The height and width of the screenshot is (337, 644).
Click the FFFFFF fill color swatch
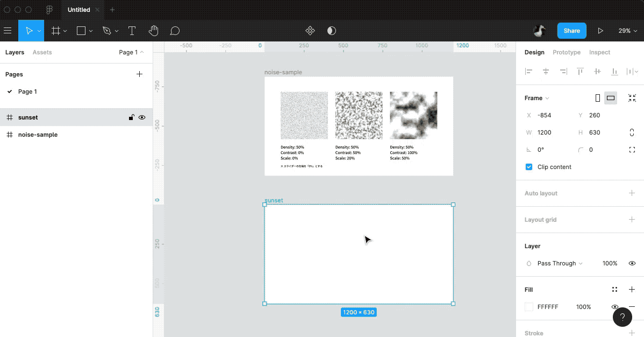[529, 307]
